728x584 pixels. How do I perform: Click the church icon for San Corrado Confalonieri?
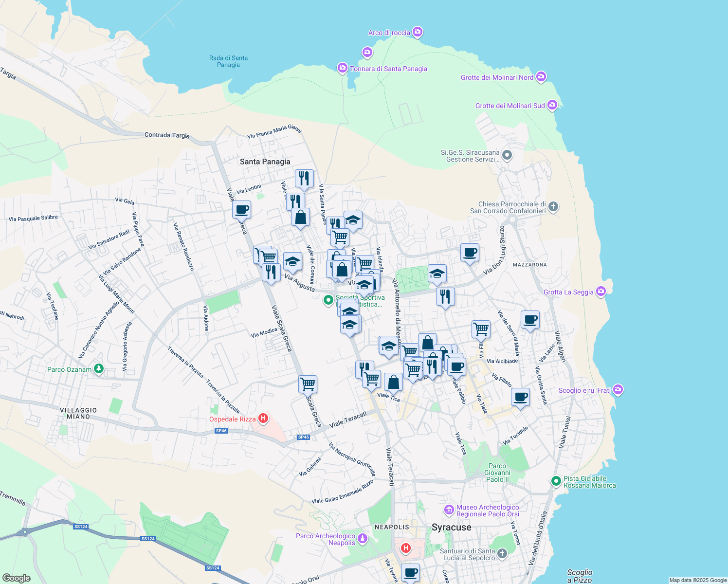click(553, 207)
